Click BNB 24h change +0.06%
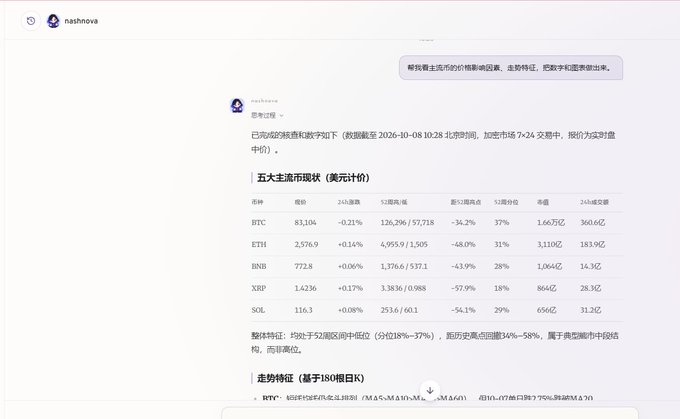This screenshot has width=680, height=419. (x=350, y=266)
